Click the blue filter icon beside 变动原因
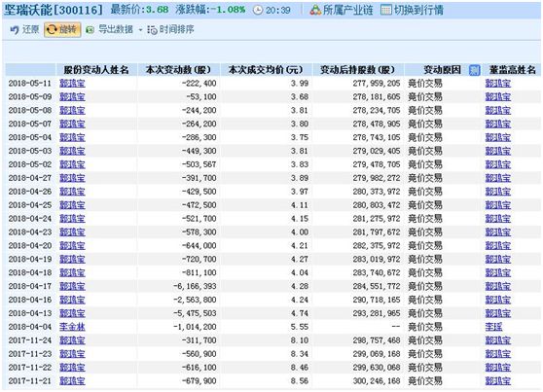Image resolution: width=543 pixels, height=392 pixels. 474,70
